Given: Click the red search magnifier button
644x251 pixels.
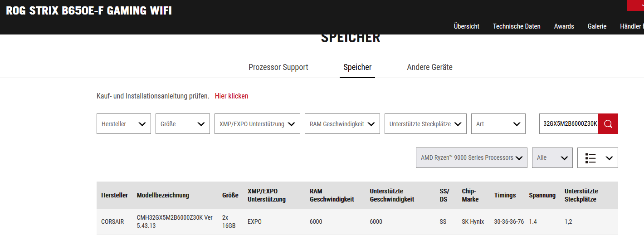Looking at the screenshot, I should pyautogui.click(x=608, y=124).
